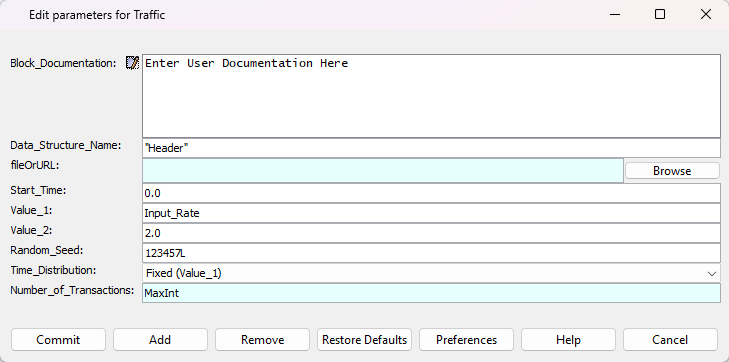
Task: Open the Preferences dialog
Action: click(466, 340)
